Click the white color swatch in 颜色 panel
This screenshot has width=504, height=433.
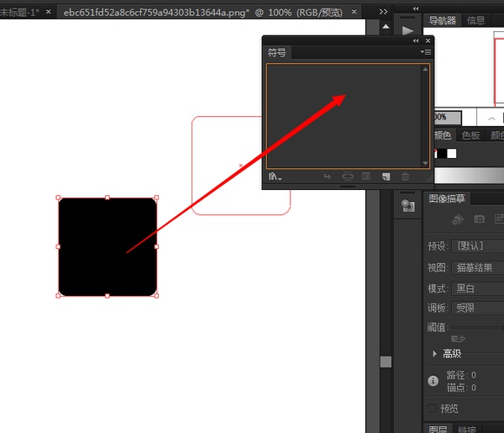click(x=452, y=153)
